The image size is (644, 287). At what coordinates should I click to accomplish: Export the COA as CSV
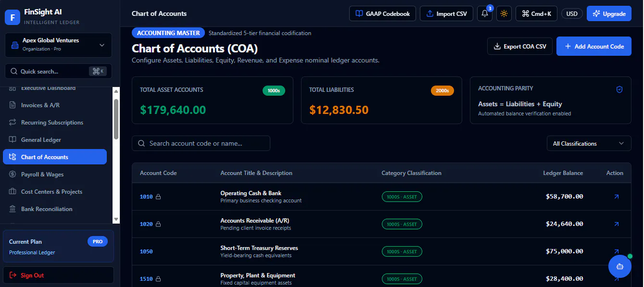click(x=520, y=46)
